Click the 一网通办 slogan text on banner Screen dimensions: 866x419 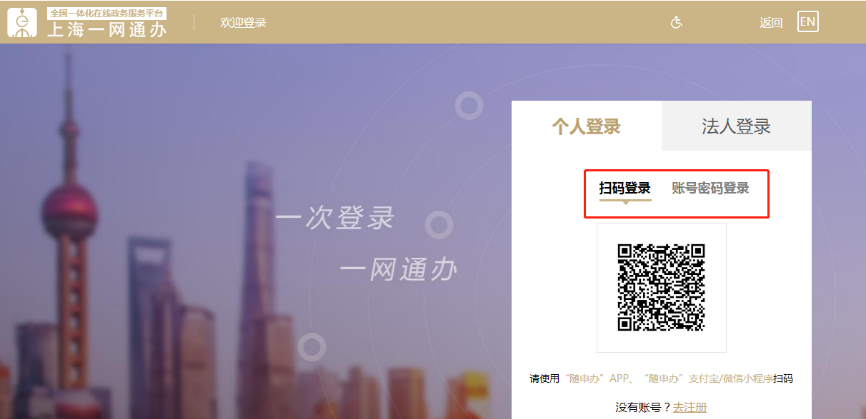(399, 271)
